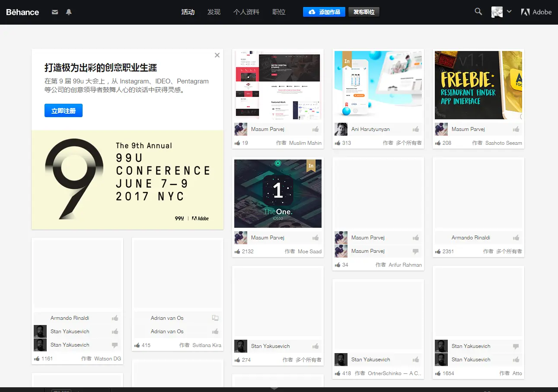Open the Freebie Restaurant Finder thumbnail
Image resolution: width=558 pixels, height=392 pixels.
coord(478,85)
